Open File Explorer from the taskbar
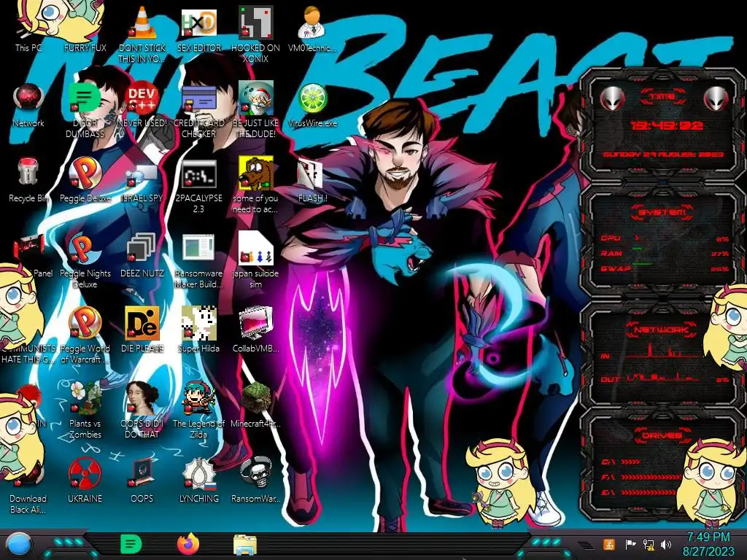Screen dimensions: 747x560 tap(245, 545)
